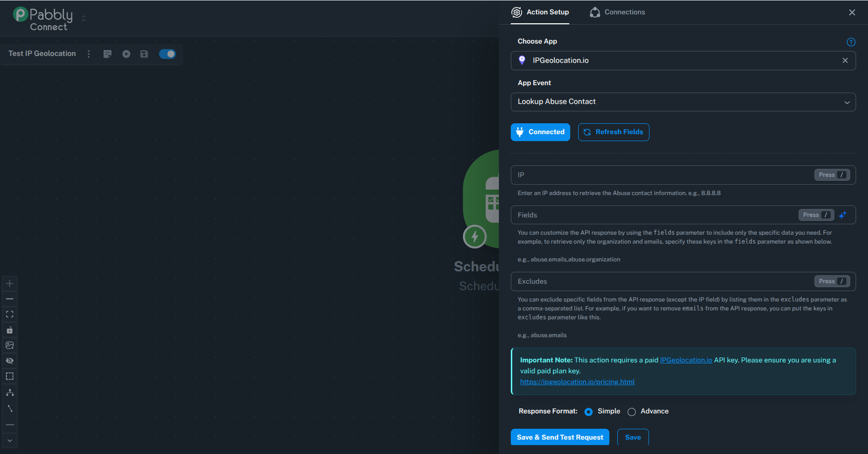Click the Connections tab icon
This screenshot has width=868, height=454.
595,12
